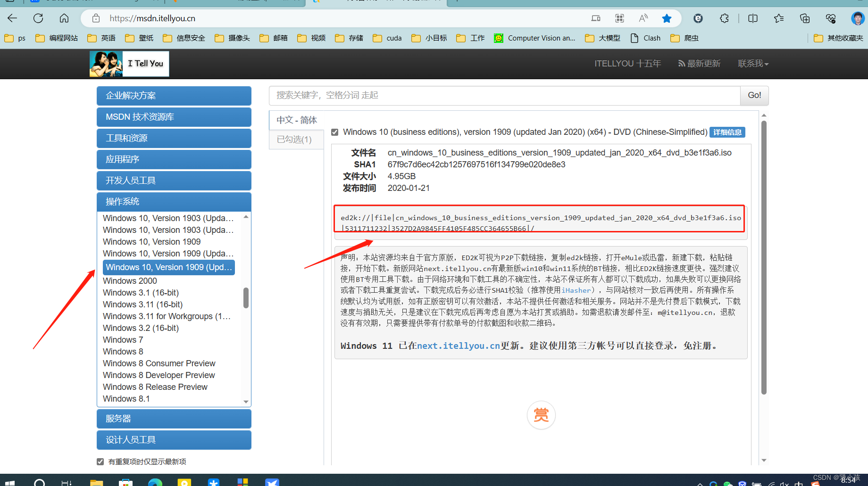This screenshot has height=486, width=868.
Task: Open Microsoft Edge in taskbar
Action: point(155,482)
